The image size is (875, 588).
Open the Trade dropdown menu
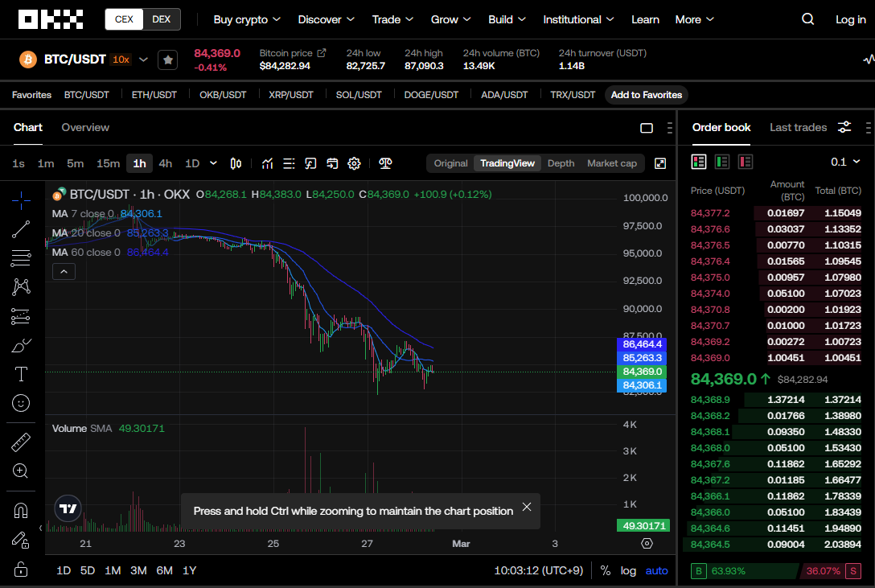coord(392,19)
